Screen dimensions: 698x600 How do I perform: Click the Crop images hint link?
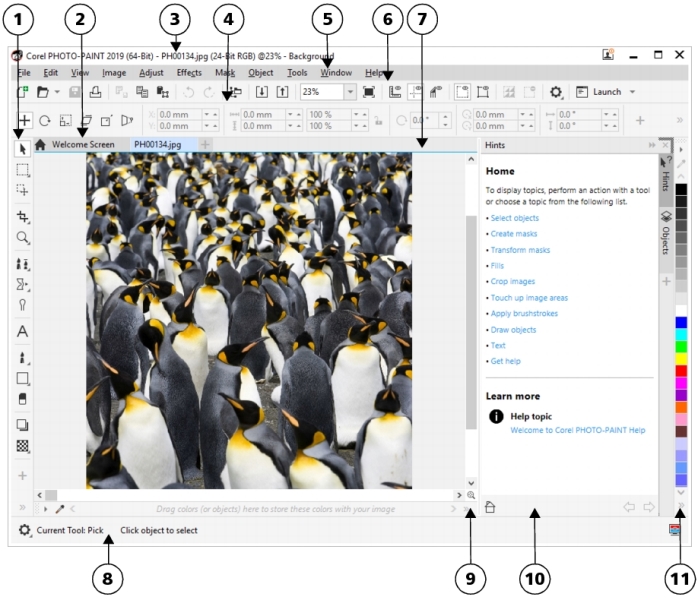[512, 282]
